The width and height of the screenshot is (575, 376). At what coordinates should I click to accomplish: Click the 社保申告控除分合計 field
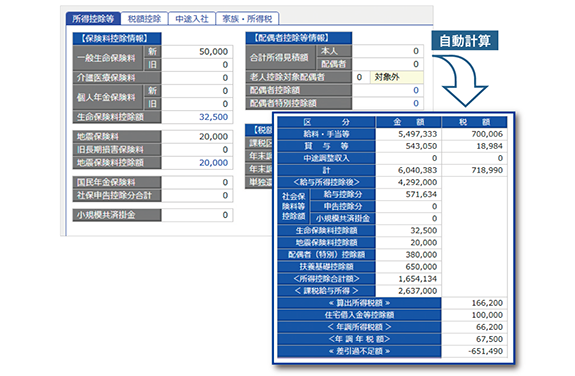pos(197,196)
